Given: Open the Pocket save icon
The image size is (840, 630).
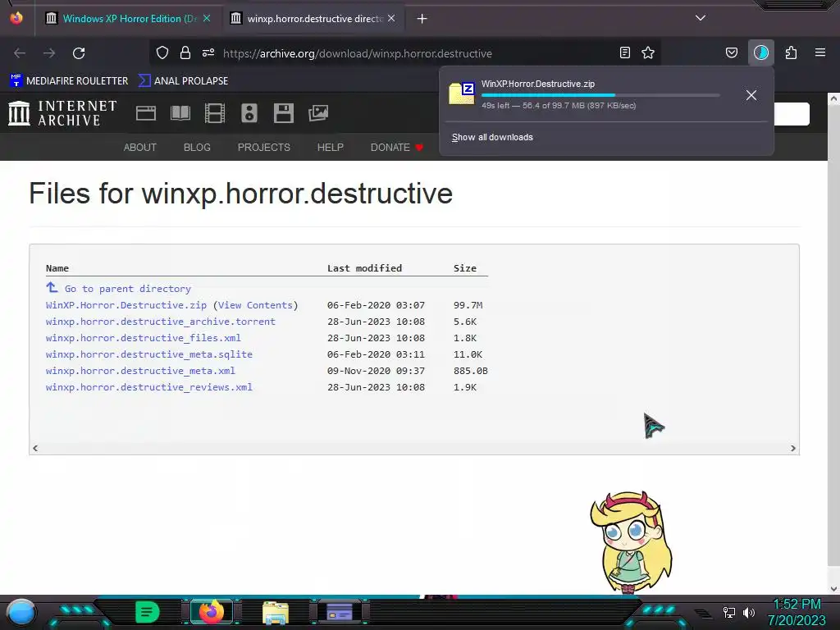Looking at the screenshot, I should point(732,53).
